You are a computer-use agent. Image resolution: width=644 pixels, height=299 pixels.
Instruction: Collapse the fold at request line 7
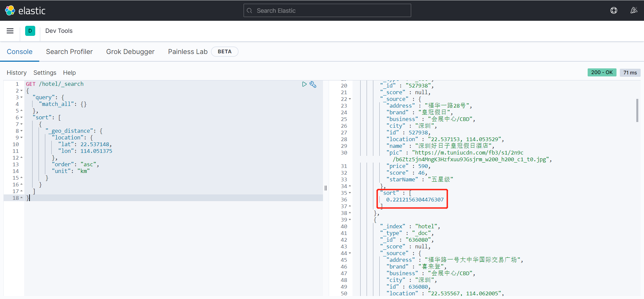[21, 124]
